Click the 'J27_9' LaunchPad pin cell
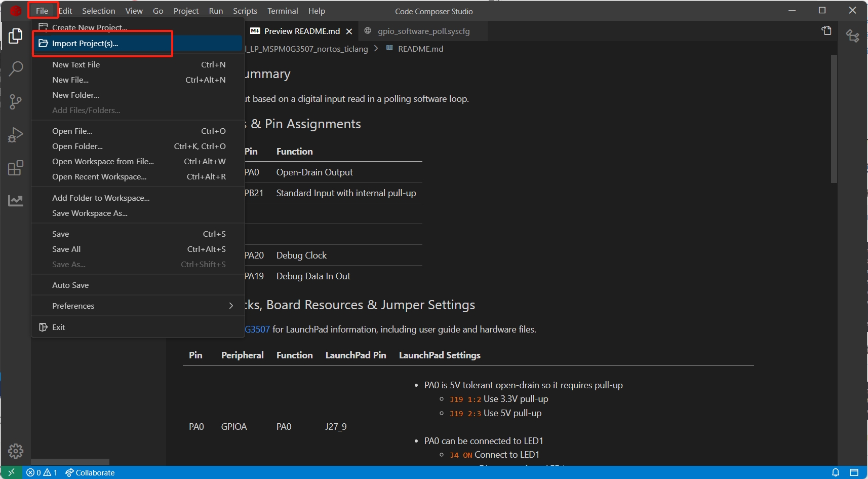The image size is (868, 479). (336, 427)
